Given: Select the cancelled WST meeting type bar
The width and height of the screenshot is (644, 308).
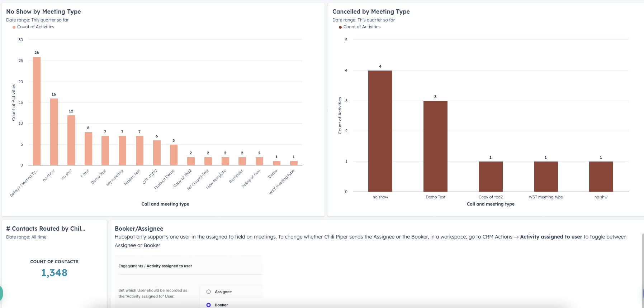Looking at the screenshot, I should tap(546, 177).
